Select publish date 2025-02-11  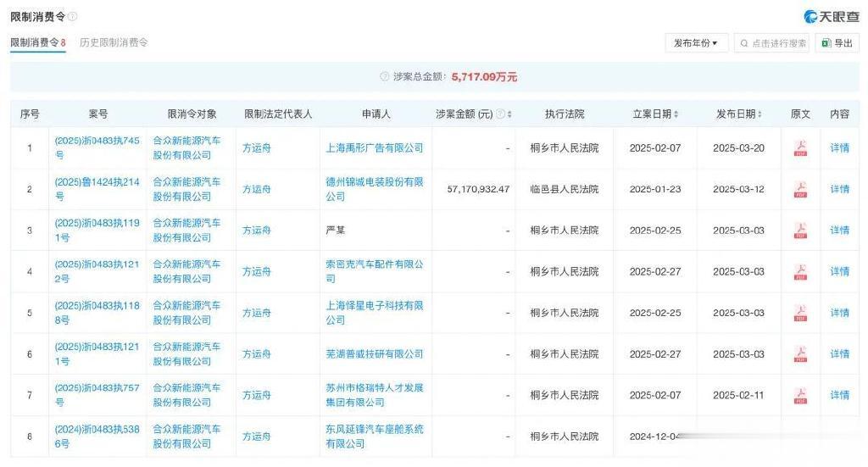(x=738, y=395)
